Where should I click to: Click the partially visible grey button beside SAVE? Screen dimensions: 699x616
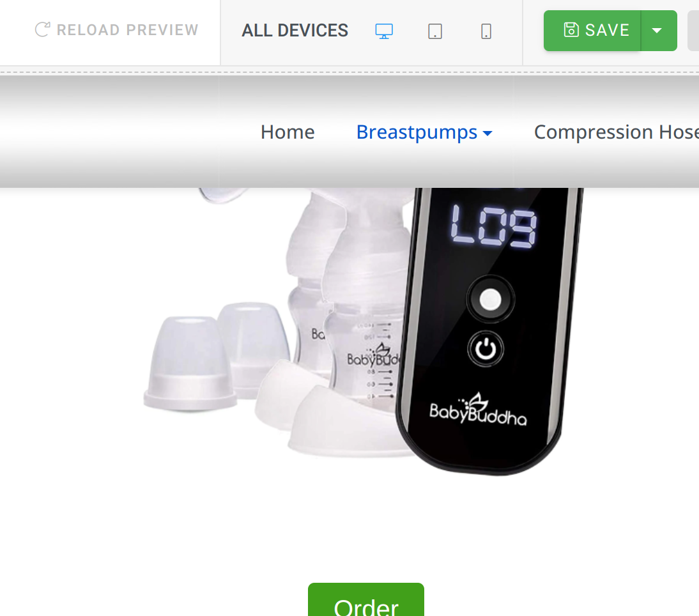(x=693, y=31)
